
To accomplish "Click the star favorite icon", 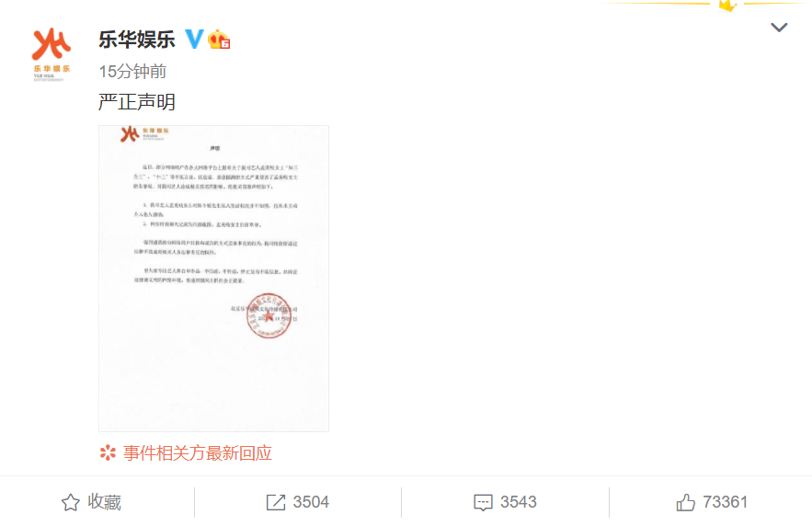I will [x=71, y=502].
